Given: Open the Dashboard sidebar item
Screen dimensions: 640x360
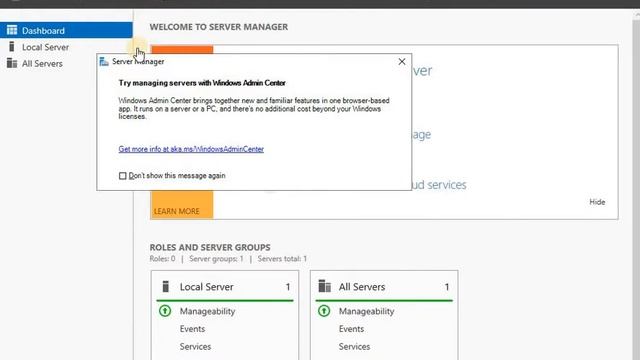Looking at the screenshot, I should click(66, 30).
